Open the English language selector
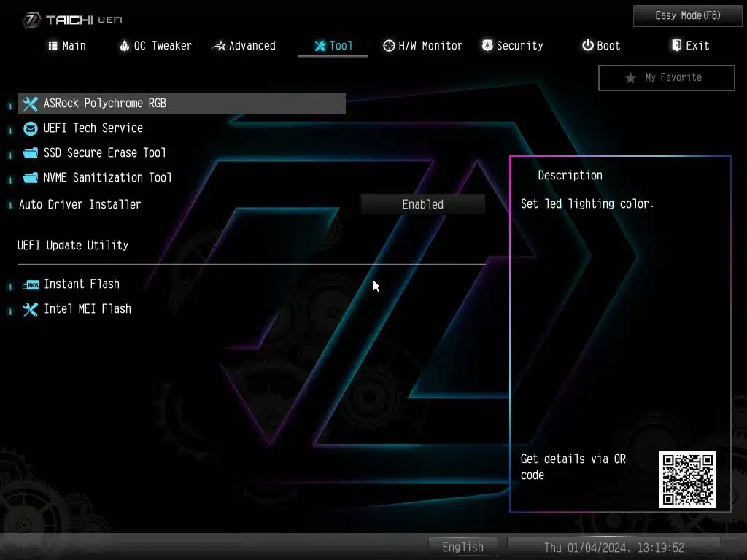 click(462, 547)
